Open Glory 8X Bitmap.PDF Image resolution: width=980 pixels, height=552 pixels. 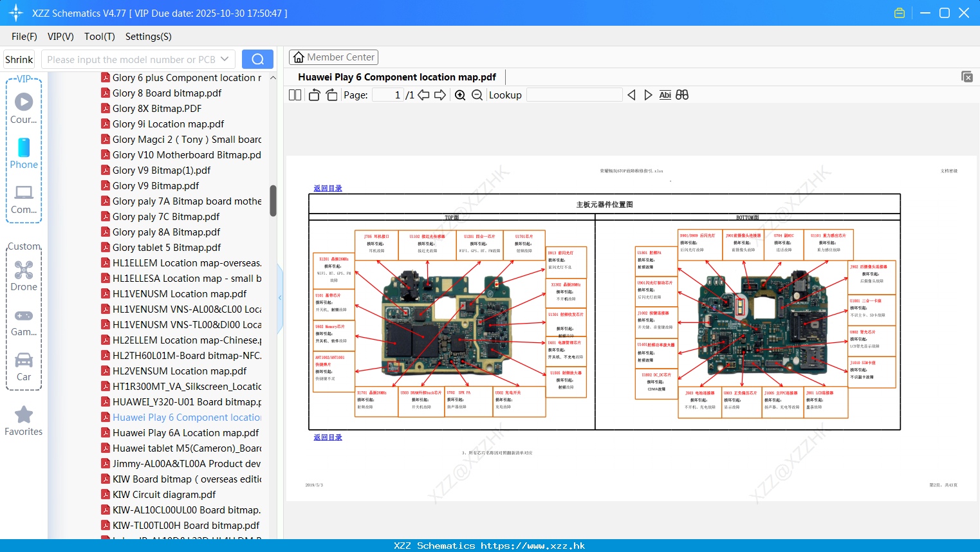(x=157, y=109)
